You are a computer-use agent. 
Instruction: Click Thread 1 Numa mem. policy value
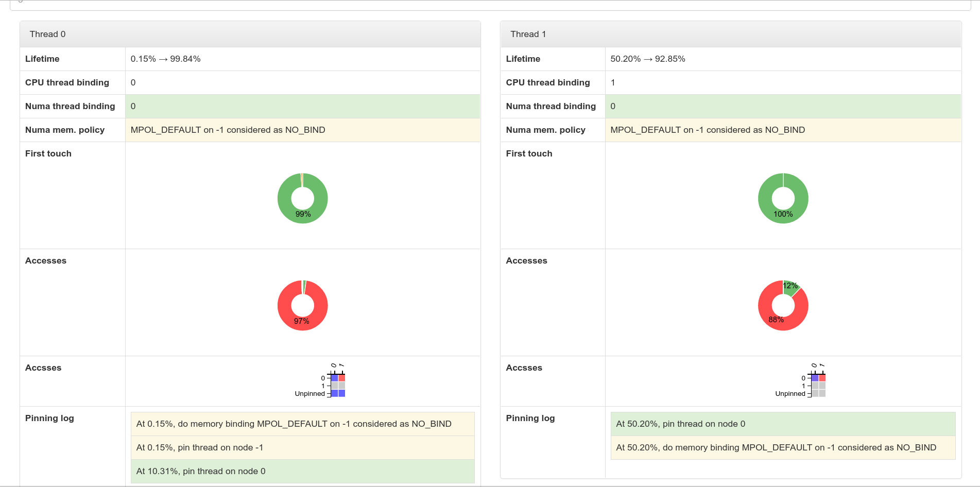pos(707,130)
